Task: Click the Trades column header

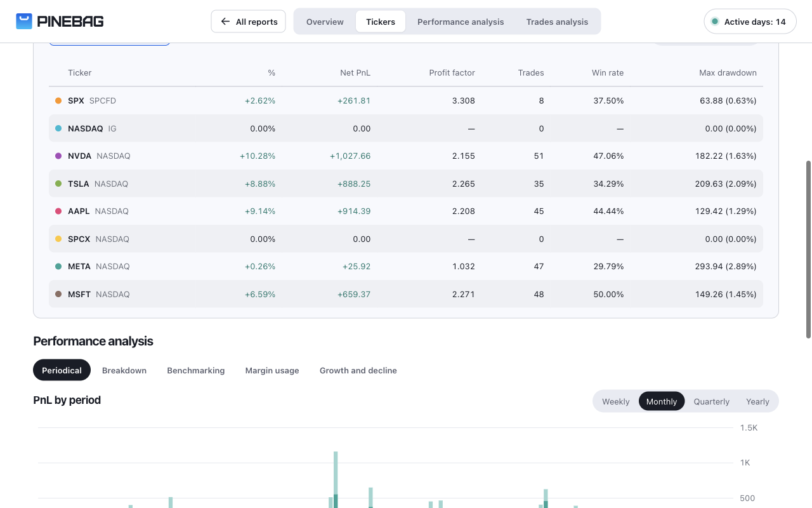Action: pyautogui.click(x=531, y=72)
